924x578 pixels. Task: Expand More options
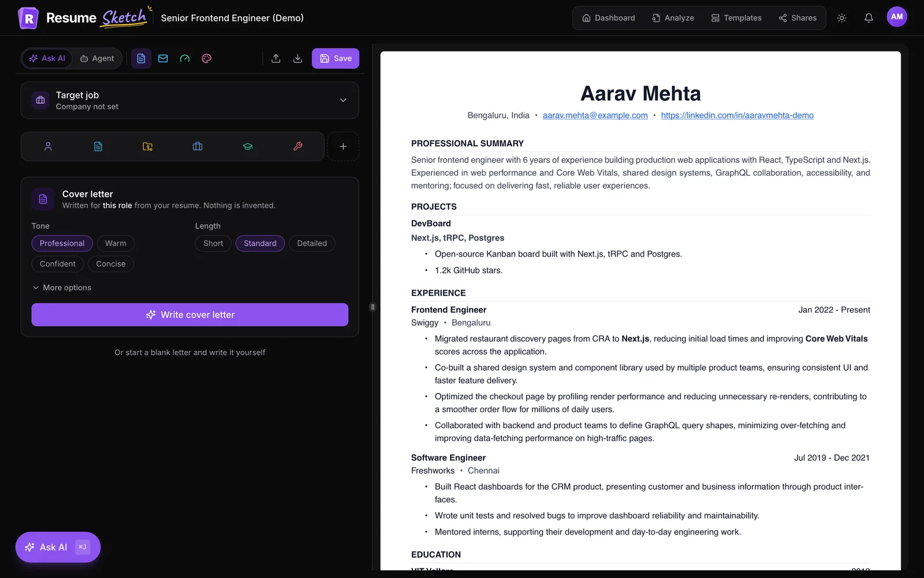[x=62, y=288]
